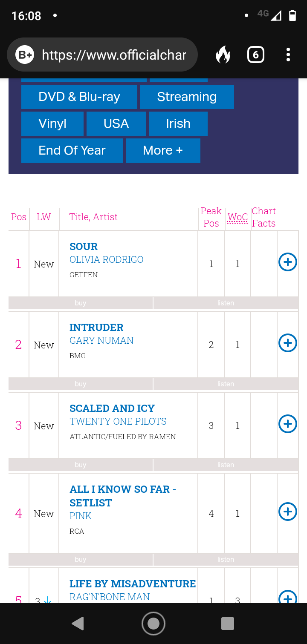Tap the Android back navigation button

pyautogui.click(x=78, y=624)
